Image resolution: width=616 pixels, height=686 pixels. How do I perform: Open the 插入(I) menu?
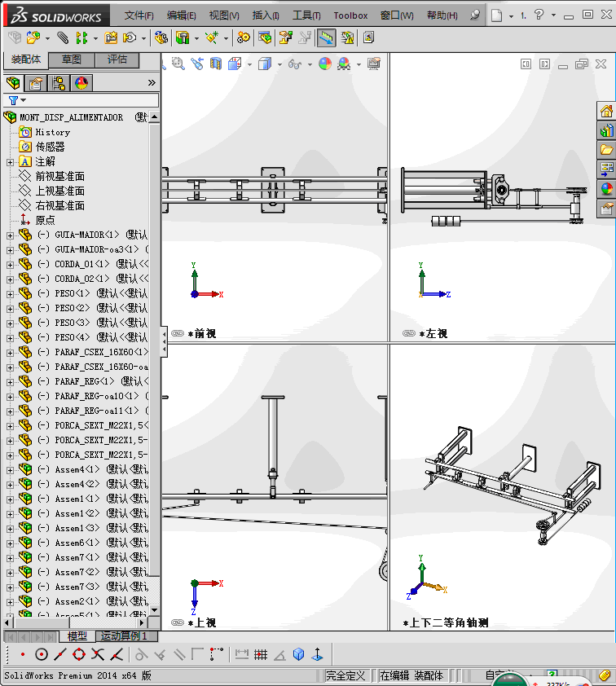[266, 15]
